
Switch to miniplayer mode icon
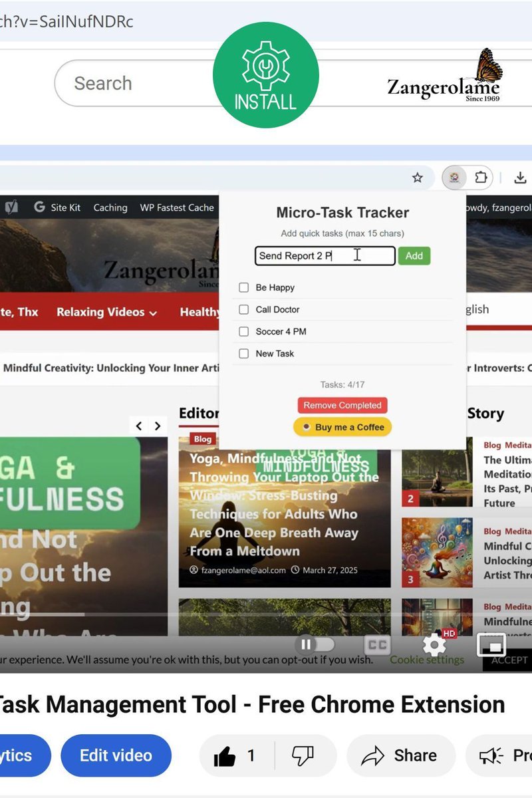[x=491, y=644]
